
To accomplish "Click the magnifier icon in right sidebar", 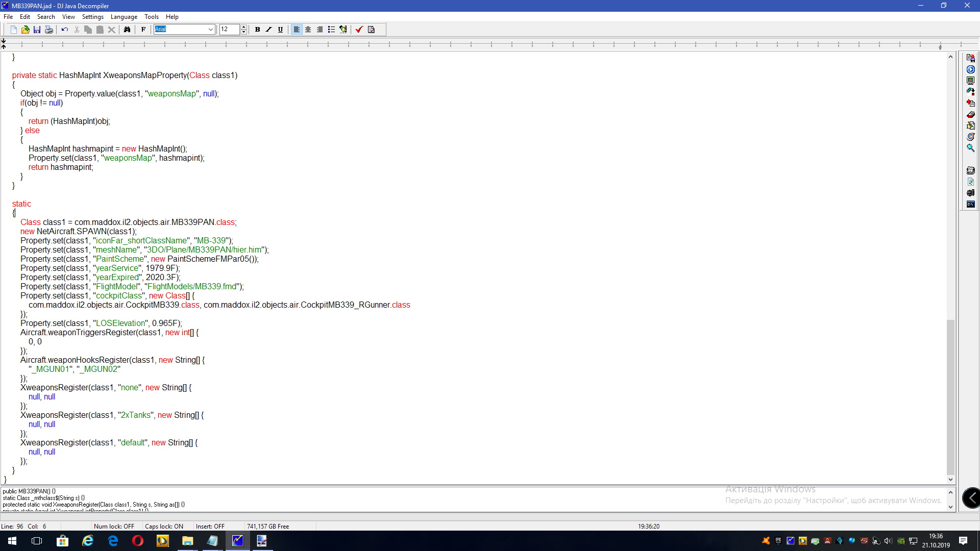I will (970, 148).
